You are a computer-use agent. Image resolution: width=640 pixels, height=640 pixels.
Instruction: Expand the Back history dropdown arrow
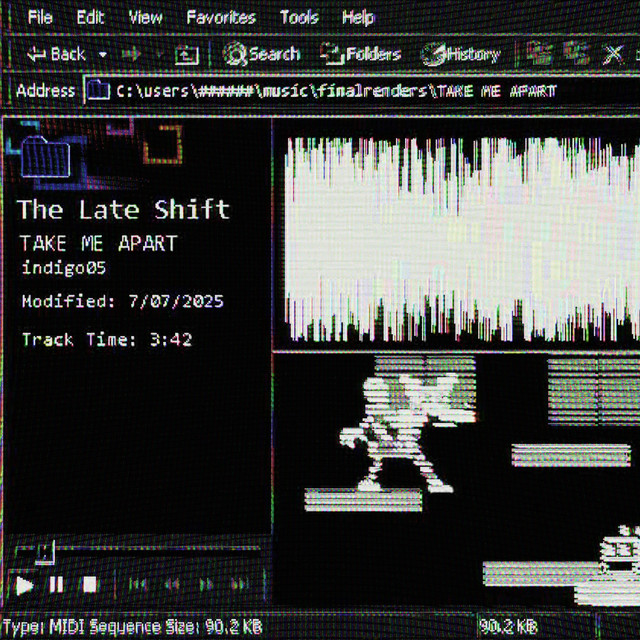103,55
